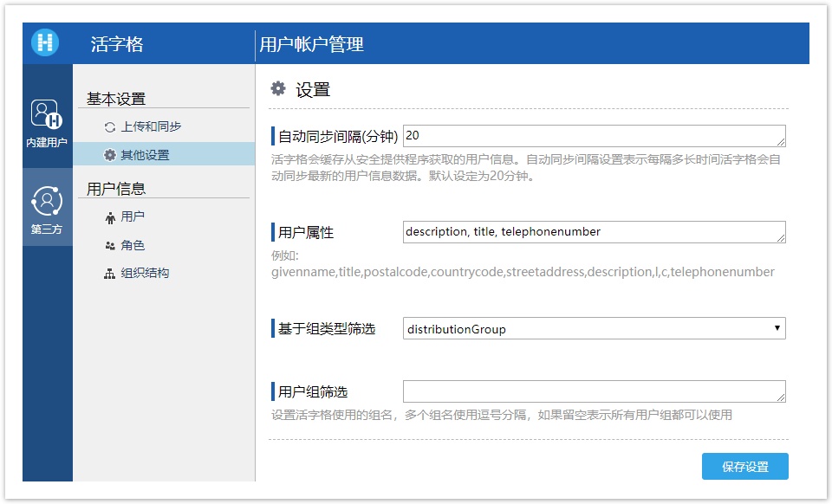The width and height of the screenshot is (832, 504).
Task: Click the 自动同步间隔(分钟) label
Action: [x=338, y=137]
